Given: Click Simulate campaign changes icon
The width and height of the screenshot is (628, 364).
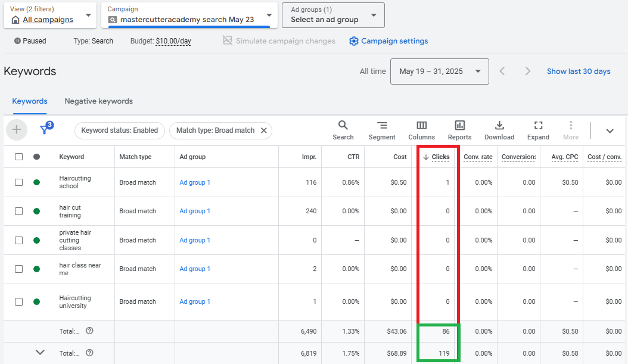Looking at the screenshot, I should coord(228,41).
